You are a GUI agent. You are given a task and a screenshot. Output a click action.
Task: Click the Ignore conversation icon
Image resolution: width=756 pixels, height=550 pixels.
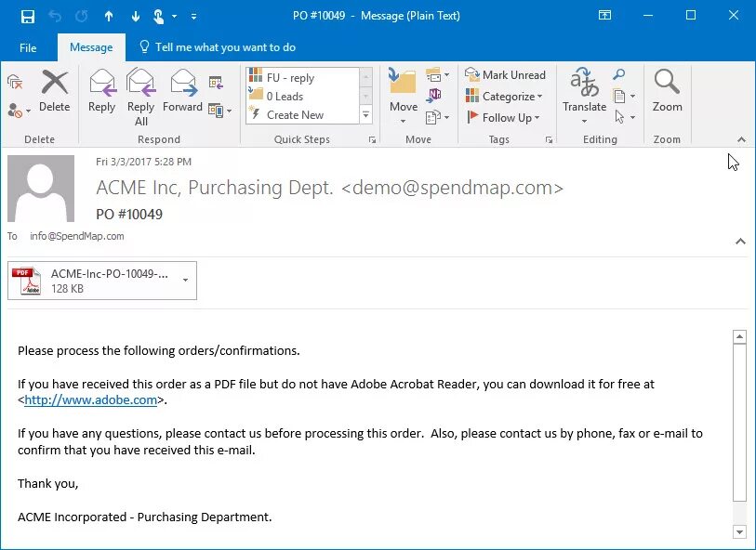click(x=16, y=82)
